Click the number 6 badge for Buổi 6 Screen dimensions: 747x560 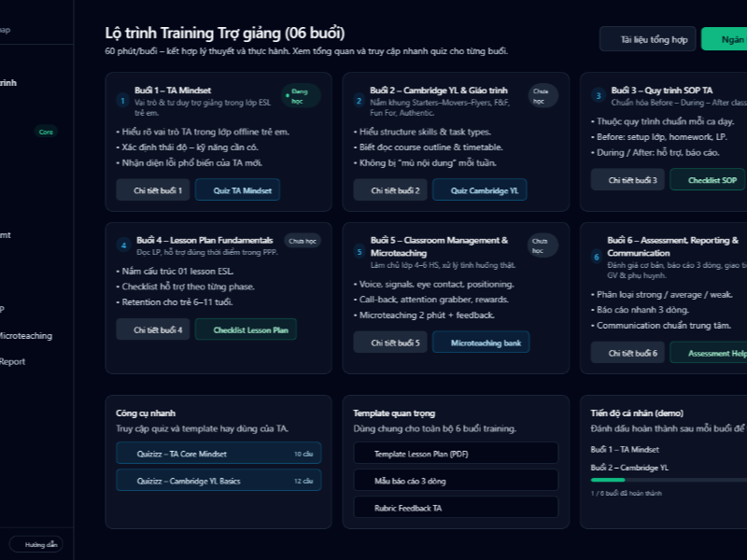tap(598, 257)
